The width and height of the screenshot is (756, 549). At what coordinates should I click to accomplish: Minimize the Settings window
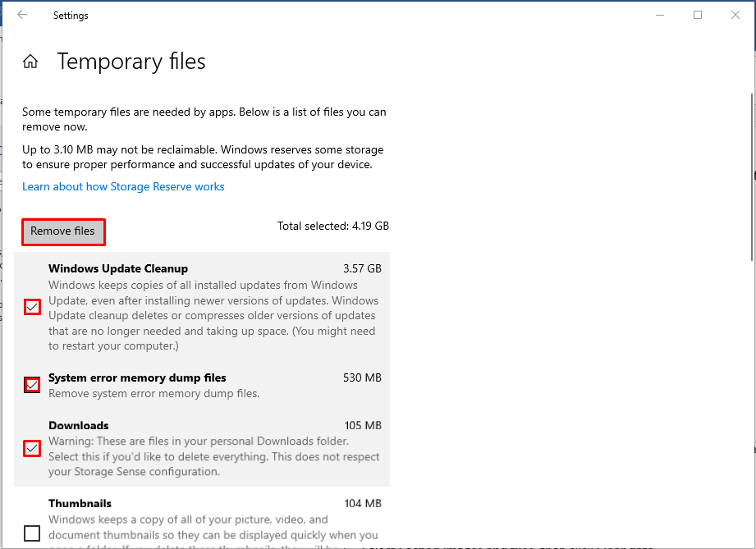tap(660, 15)
